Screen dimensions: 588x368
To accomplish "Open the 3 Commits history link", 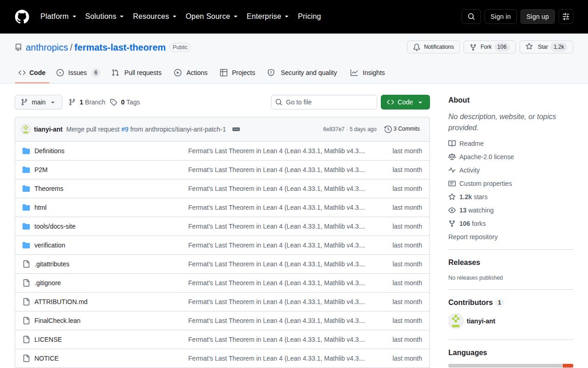I will pyautogui.click(x=402, y=129).
